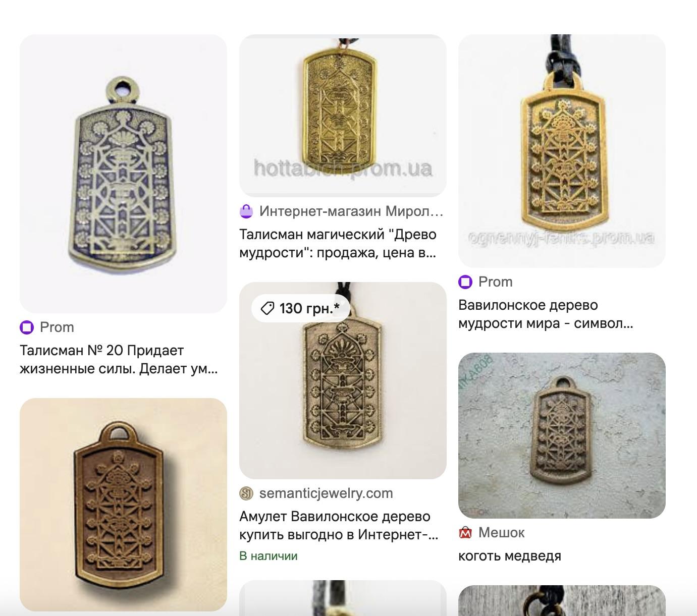Open the 'Талисман № 20 Придает жизненные силы' link

(119, 360)
